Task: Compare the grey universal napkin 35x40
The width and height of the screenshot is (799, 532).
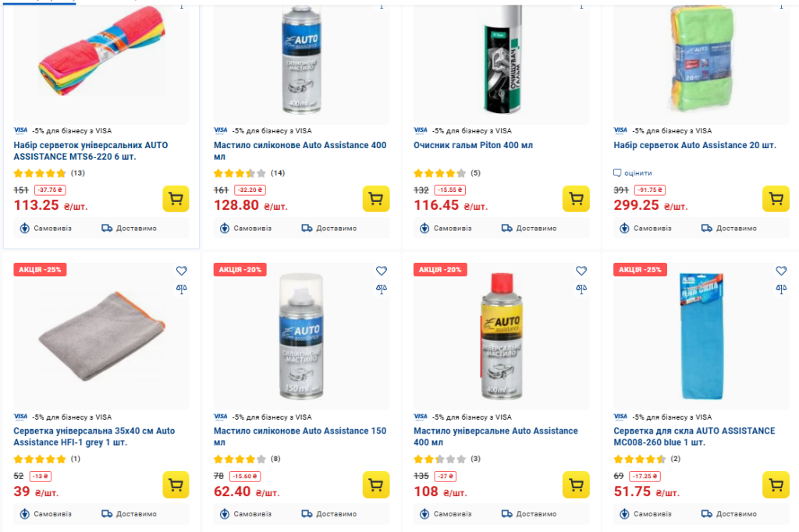Action: click(x=182, y=289)
